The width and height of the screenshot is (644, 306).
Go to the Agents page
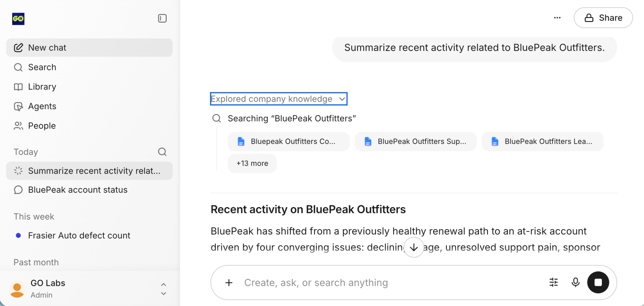coord(89,106)
